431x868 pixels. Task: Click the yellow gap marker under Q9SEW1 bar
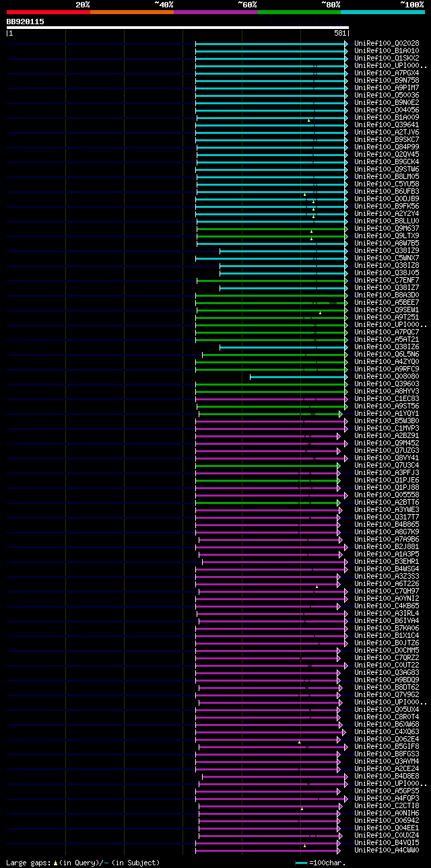320,313
